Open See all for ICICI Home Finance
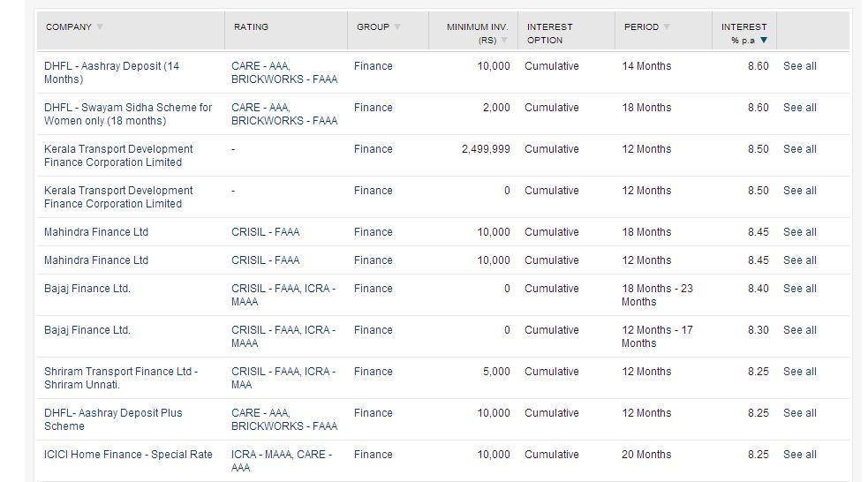This screenshot has width=868, height=482. (799, 455)
